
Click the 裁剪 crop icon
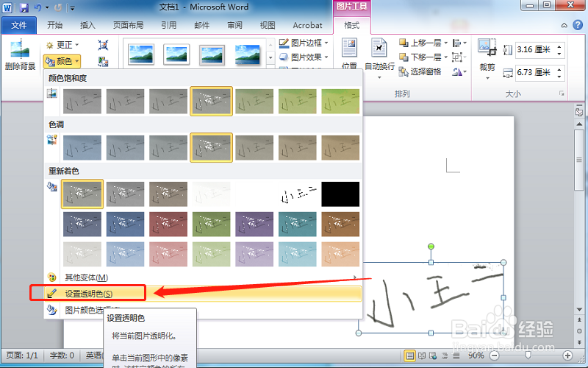point(487,48)
